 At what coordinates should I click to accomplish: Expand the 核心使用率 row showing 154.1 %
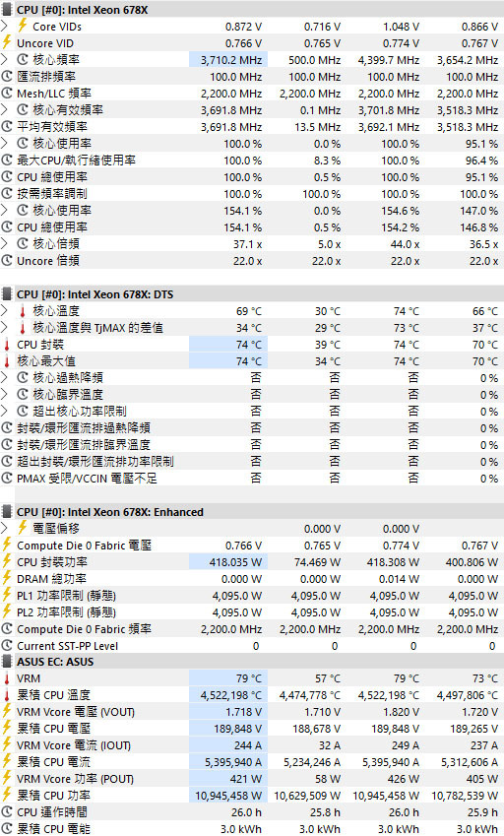(4, 211)
